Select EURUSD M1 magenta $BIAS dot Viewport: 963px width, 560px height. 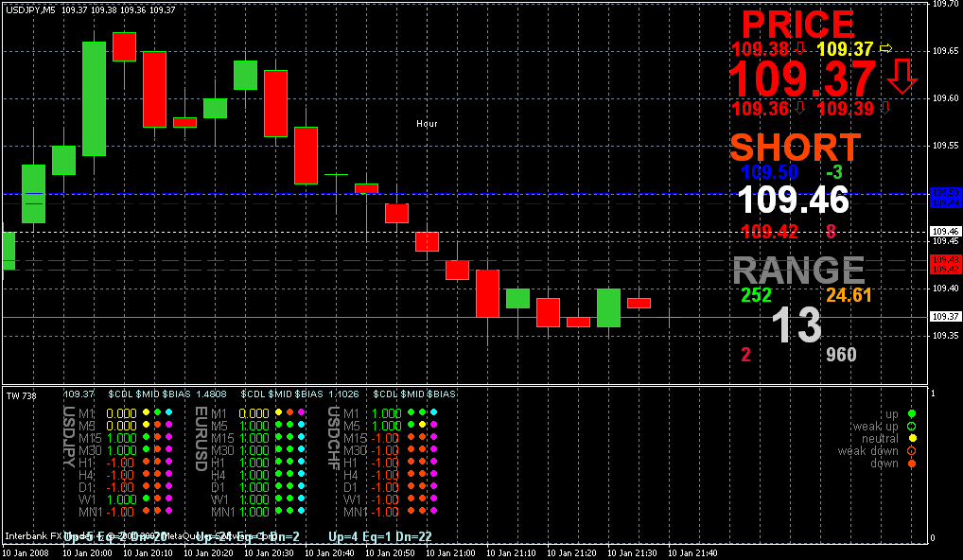point(302,412)
